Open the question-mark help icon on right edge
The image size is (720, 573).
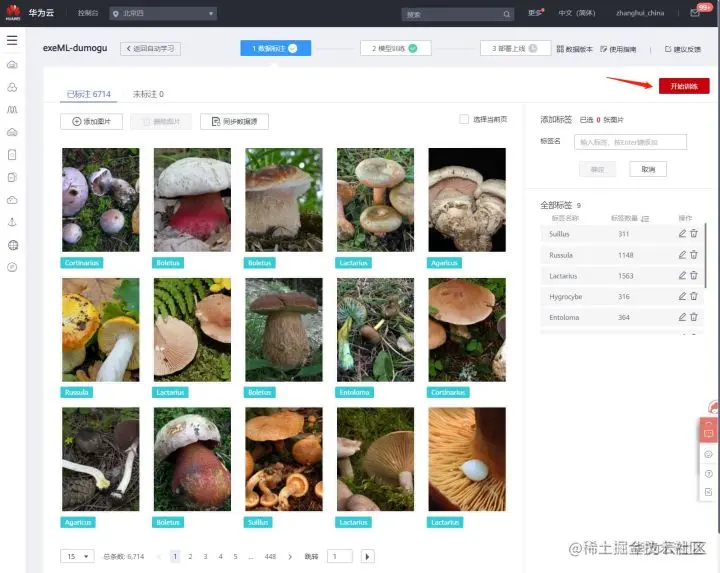(x=709, y=473)
